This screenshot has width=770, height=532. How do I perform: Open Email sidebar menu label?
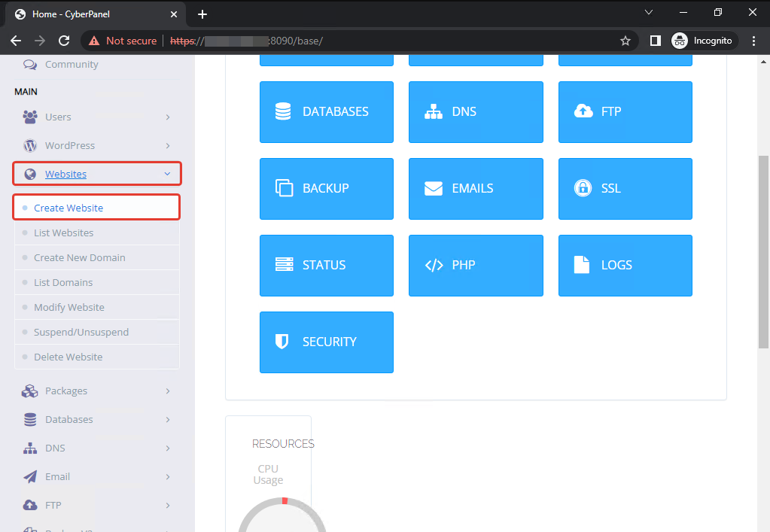pyautogui.click(x=57, y=476)
